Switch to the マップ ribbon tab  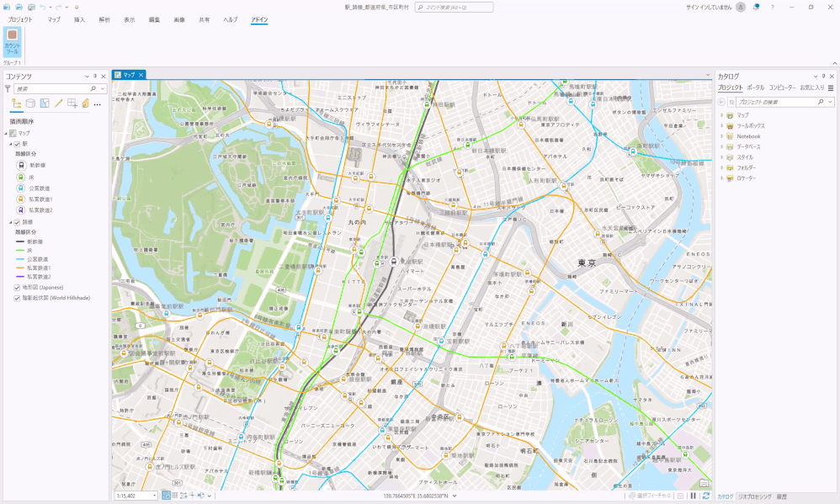click(54, 20)
